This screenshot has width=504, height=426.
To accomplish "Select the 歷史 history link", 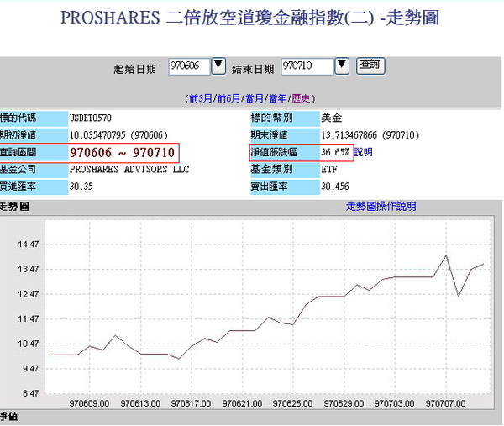I will [x=301, y=98].
